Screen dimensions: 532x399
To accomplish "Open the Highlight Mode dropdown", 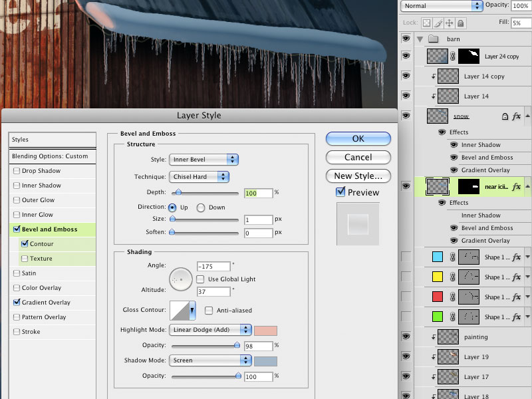I will 209,330.
